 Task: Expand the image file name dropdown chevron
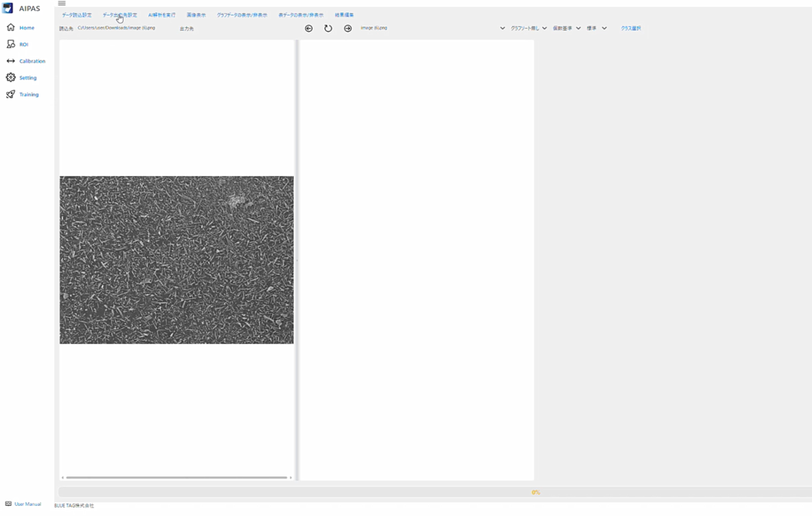pos(502,29)
